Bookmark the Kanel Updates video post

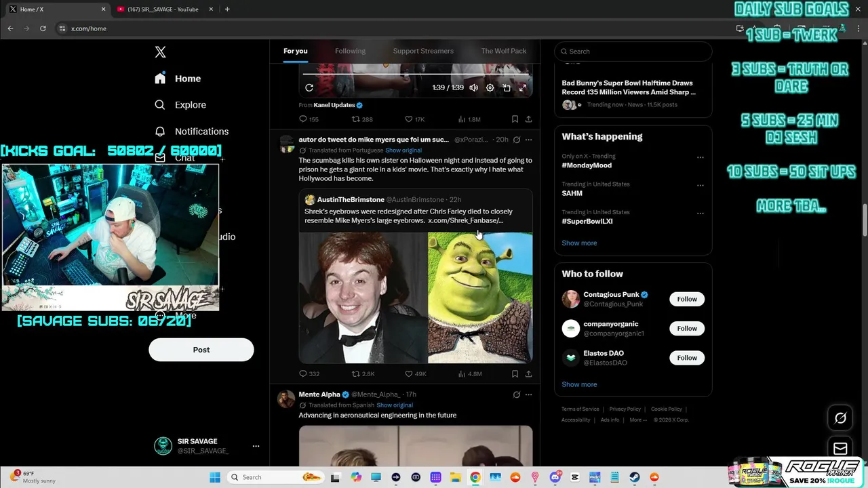pos(515,119)
